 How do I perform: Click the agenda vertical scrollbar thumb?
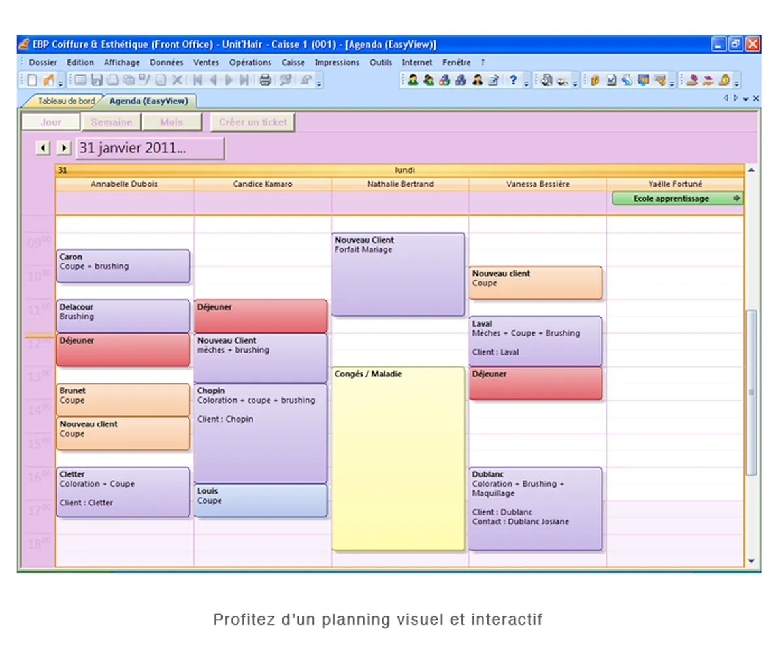751,392
